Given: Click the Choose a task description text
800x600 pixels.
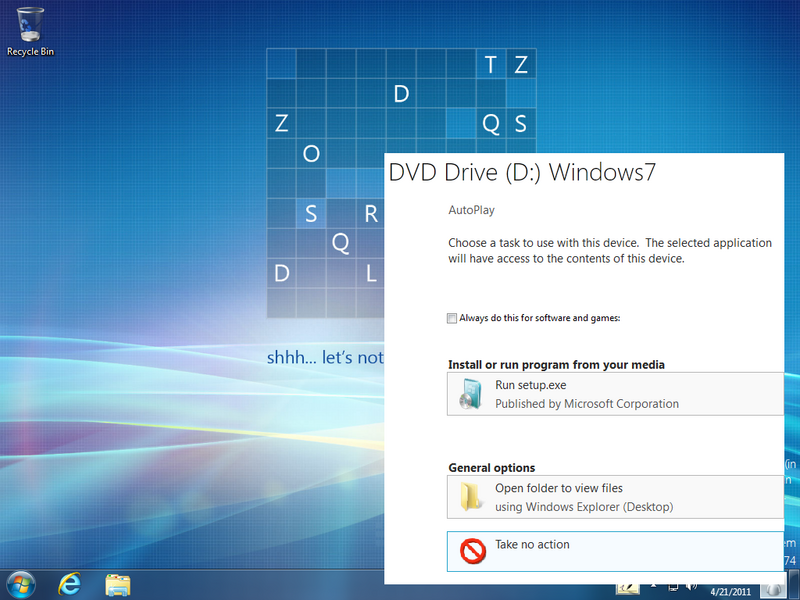Looking at the screenshot, I should click(610, 251).
